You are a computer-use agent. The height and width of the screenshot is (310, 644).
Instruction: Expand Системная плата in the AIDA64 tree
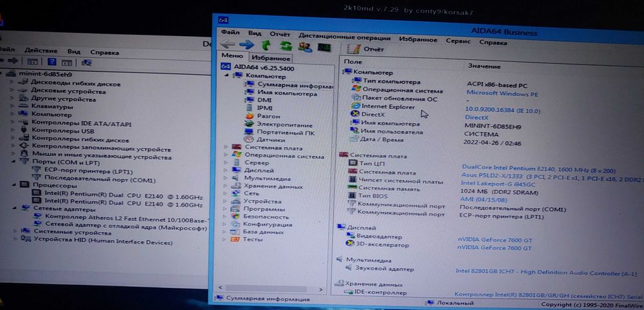coord(226,147)
